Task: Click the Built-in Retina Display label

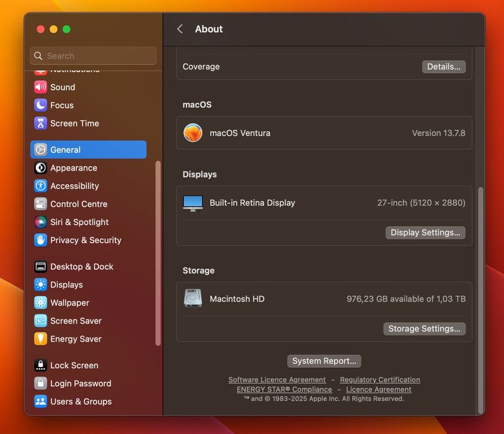Action: (x=252, y=203)
